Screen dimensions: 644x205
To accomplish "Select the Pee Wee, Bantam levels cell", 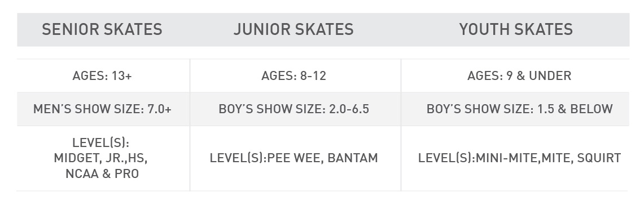I will point(293,158).
